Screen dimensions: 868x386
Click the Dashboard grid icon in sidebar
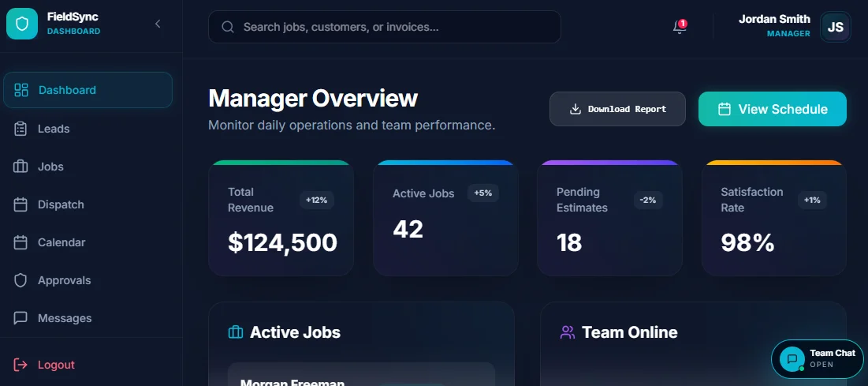[21, 90]
